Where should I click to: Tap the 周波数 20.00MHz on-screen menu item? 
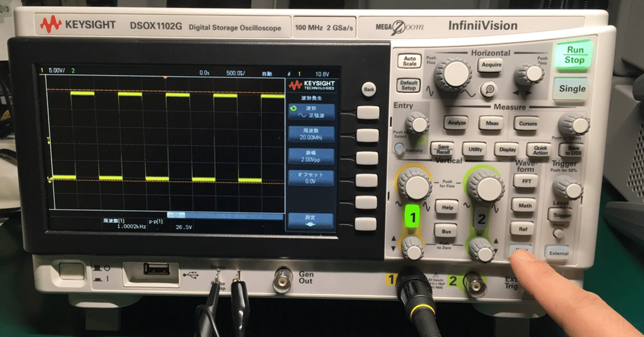pos(311,134)
